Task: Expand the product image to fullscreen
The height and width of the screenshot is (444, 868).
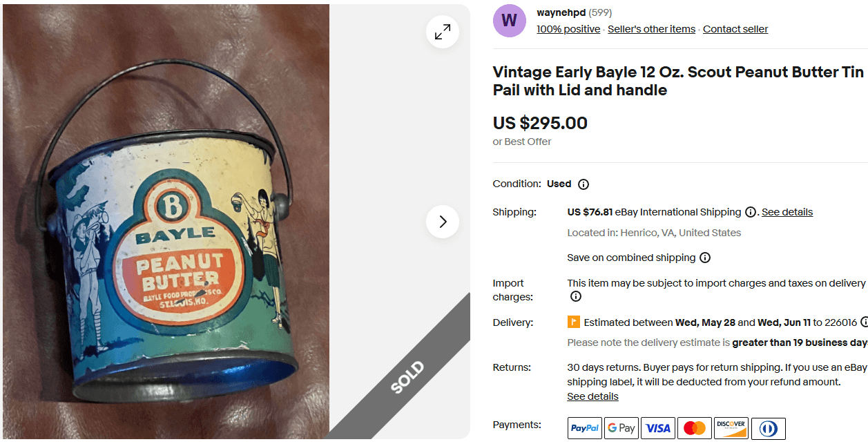Action: (443, 32)
